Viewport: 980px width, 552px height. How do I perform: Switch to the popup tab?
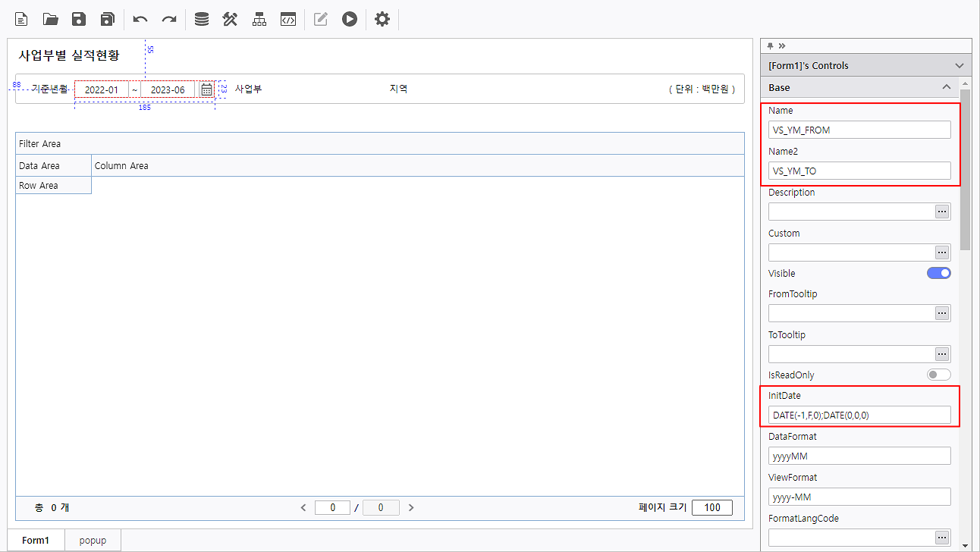tap(93, 540)
